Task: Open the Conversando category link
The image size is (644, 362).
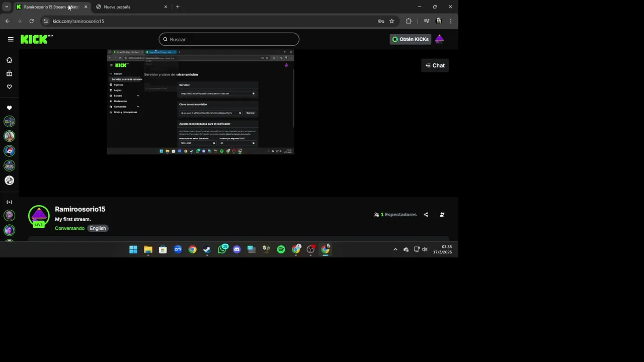Action: [69, 228]
